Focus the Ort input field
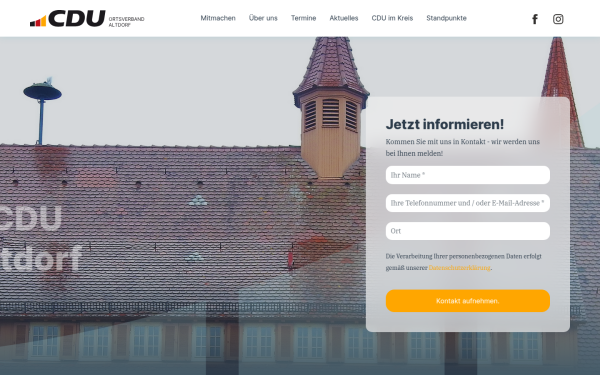Viewport: 600px width, 375px height. [x=468, y=231]
